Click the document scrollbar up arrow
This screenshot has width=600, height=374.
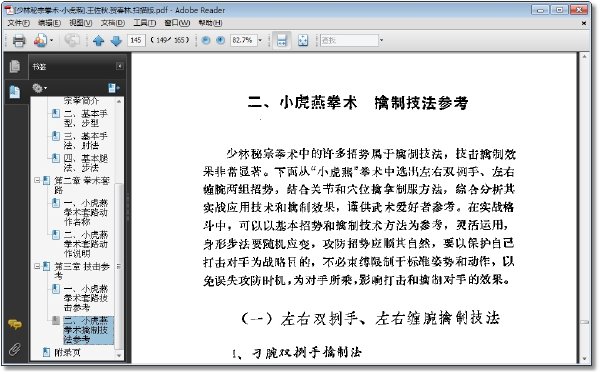point(584,57)
